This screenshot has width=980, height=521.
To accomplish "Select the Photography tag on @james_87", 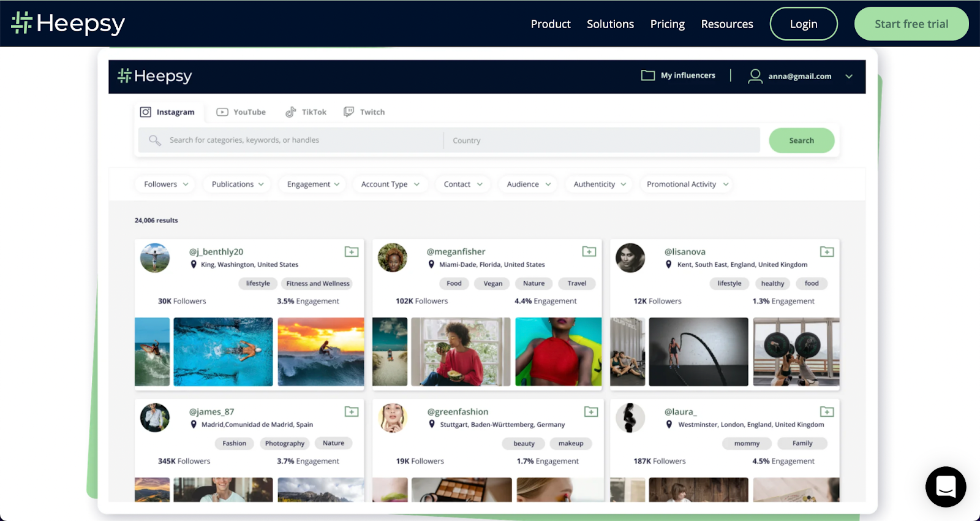I will 285,443.
